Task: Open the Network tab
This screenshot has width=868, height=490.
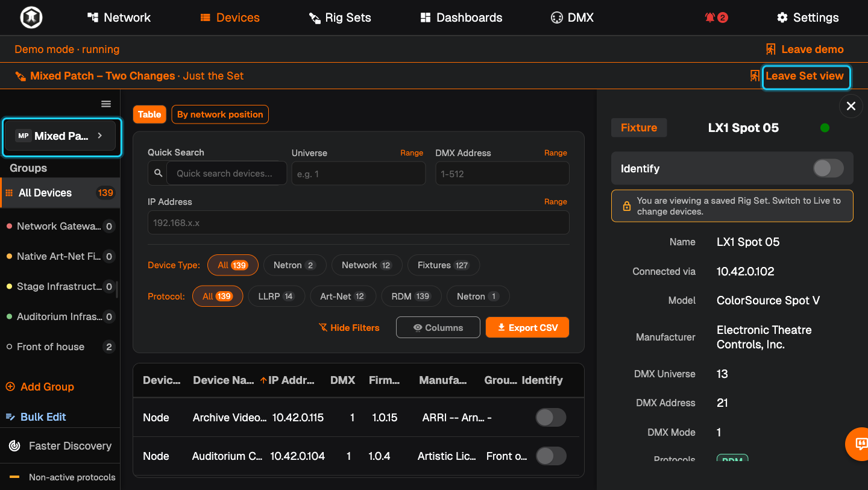Action: click(119, 17)
